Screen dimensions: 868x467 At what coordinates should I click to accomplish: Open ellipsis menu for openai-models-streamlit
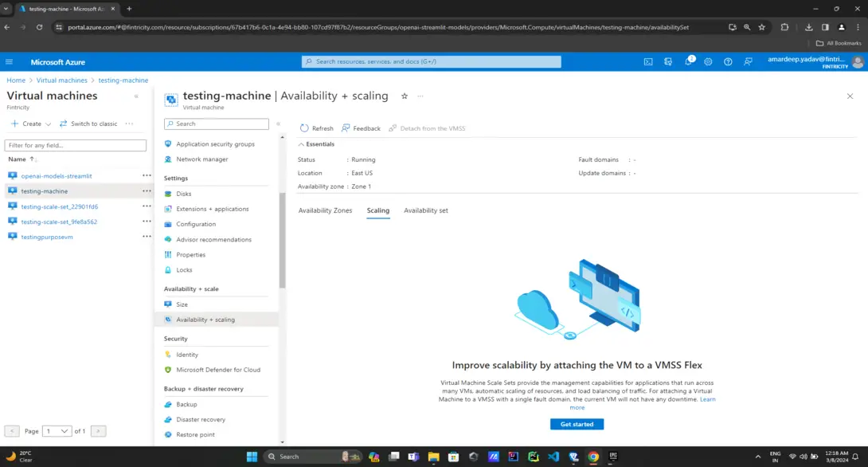147,175
